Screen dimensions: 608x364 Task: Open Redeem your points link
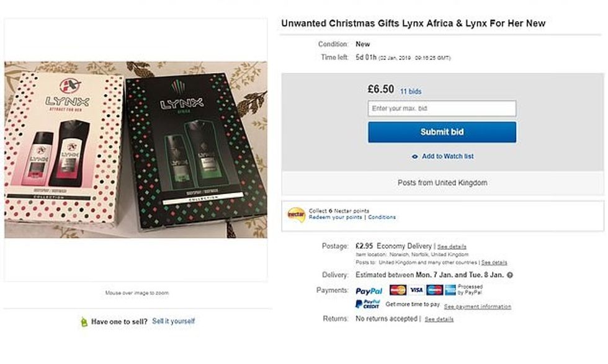(336, 218)
